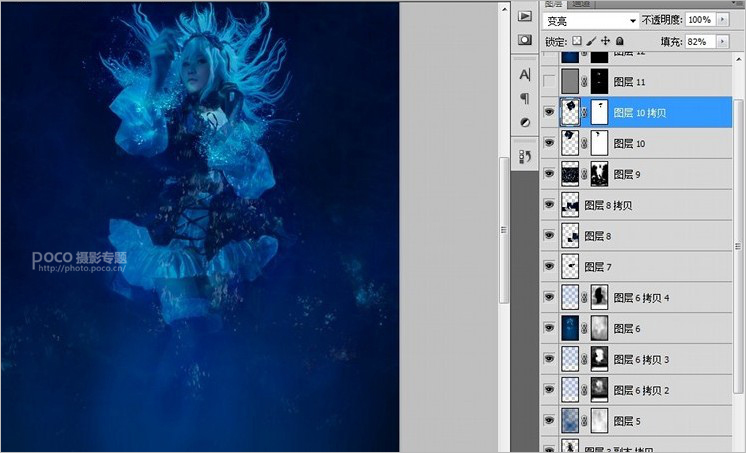Open the Character panel icon
Screen dimensions: 746x453
pos(524,74)
